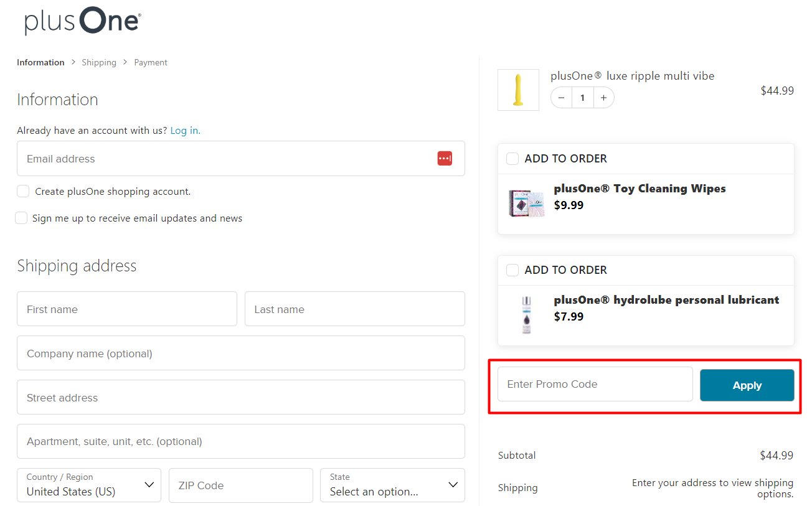Go to Payment breadcrumb step
The width and height of the screenshot is (812, 506).
[x=151, y=62]
